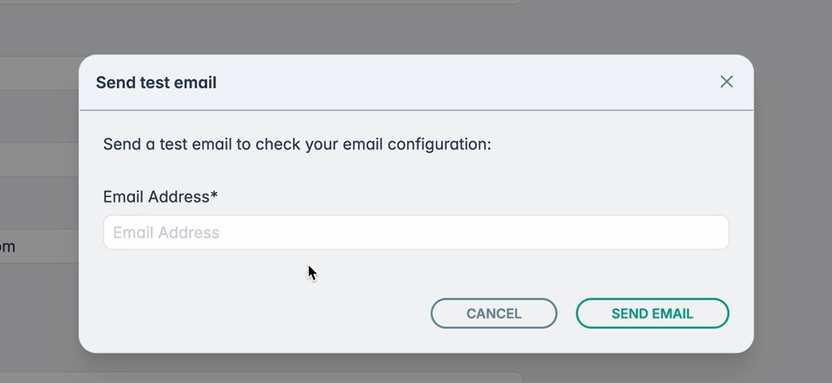832x383 pixels.
Task: Click the divider line under the dialog title
Action: point(416,110)
